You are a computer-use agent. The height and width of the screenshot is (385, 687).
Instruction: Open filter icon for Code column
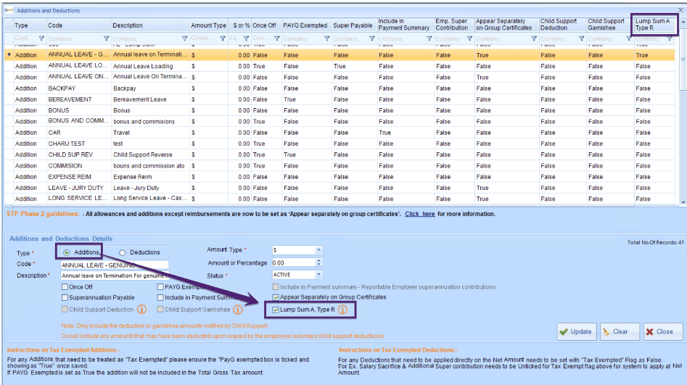pyautogui.click(x=106, y=39)
